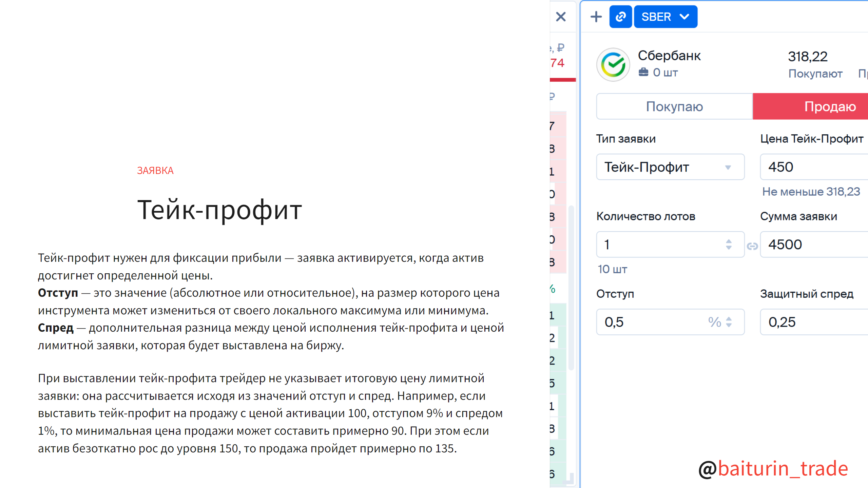The height and width of the screenshot is (488, 868).
Task: Click the ЗАЯВКА red heading label
Action: point(155,171)
